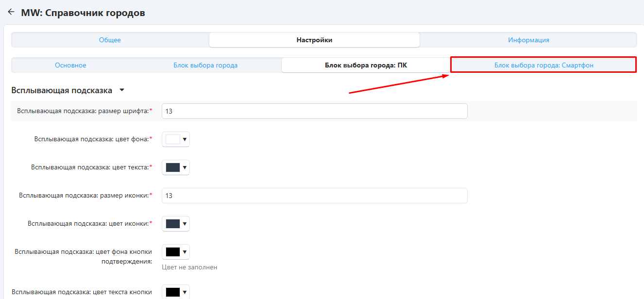Select the Настройки tab
Viewport: 644px width, 299px height.
tap(314, 40)
